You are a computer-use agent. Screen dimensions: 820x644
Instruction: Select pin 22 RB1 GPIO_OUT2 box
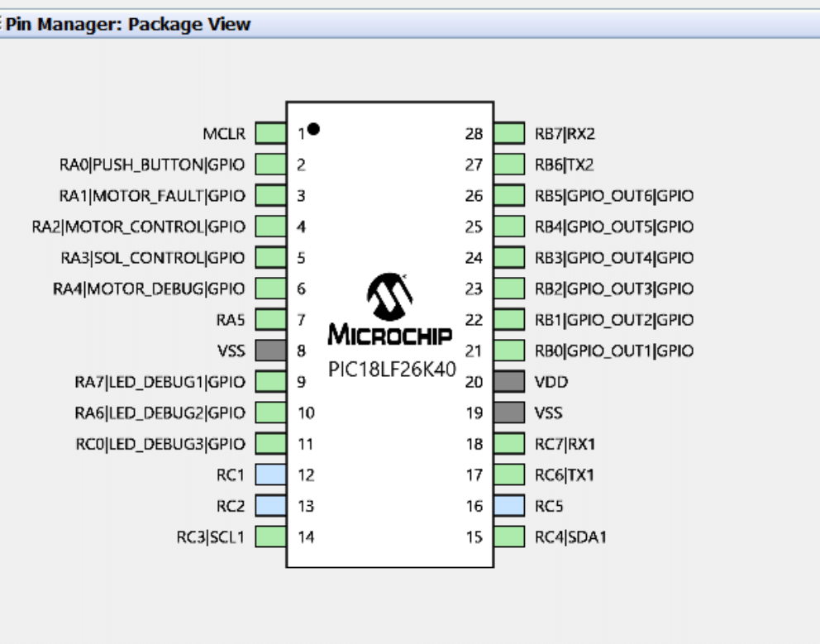(509, 320)
